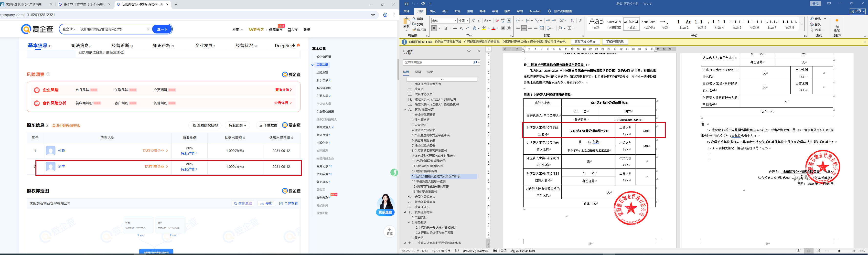Open the 持股比例 filter dropdown
This screenshot has width=868, height=255.
click(237, 125)
